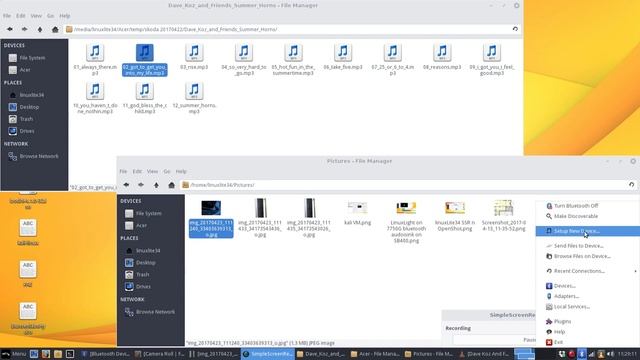Reload the Dave_Koz folder listing

pos(515,29)
